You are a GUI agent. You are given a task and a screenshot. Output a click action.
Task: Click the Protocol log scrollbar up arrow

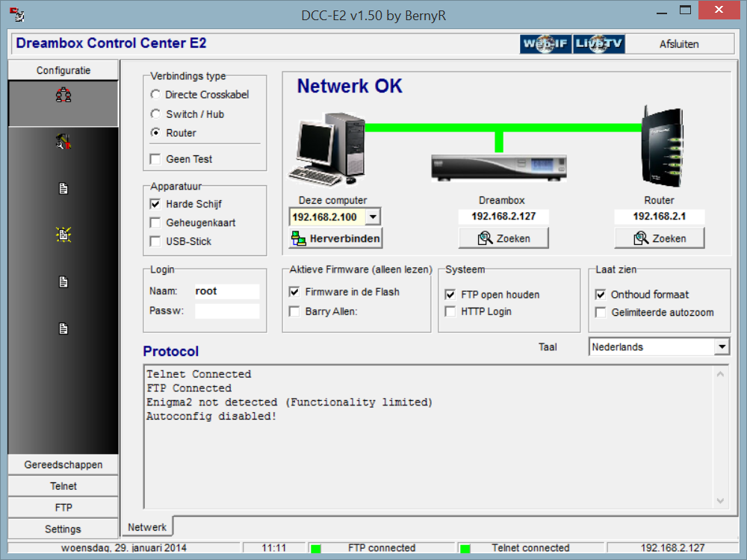(x=720, y=374)
